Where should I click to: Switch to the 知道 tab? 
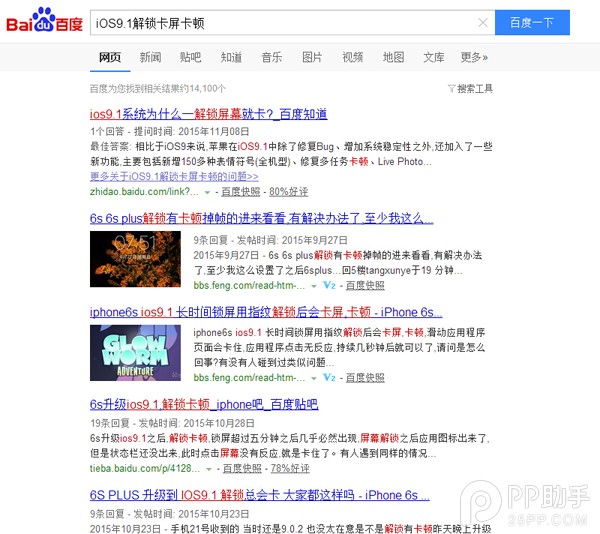pyautogui.click(x=231, y=57)
